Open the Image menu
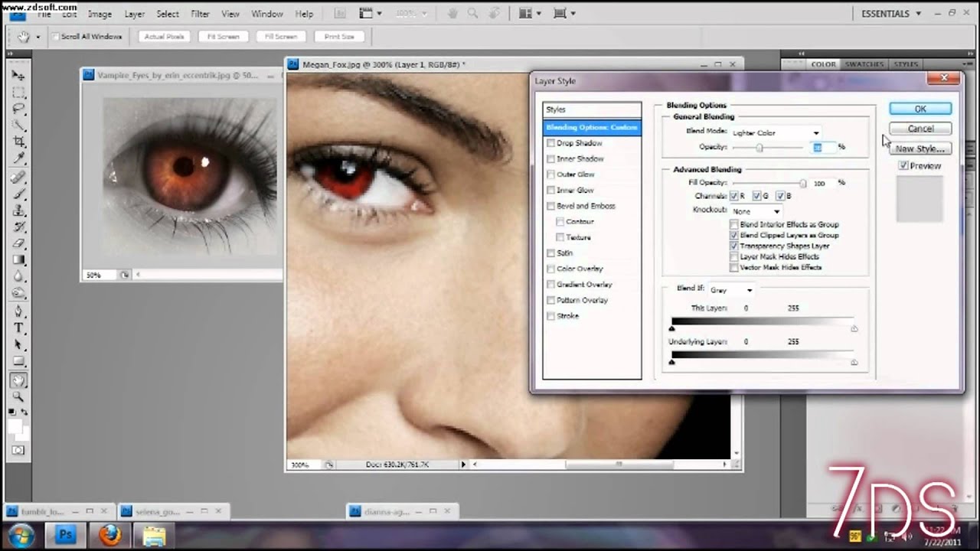980x551 pixels. click(x=100, y=14)
